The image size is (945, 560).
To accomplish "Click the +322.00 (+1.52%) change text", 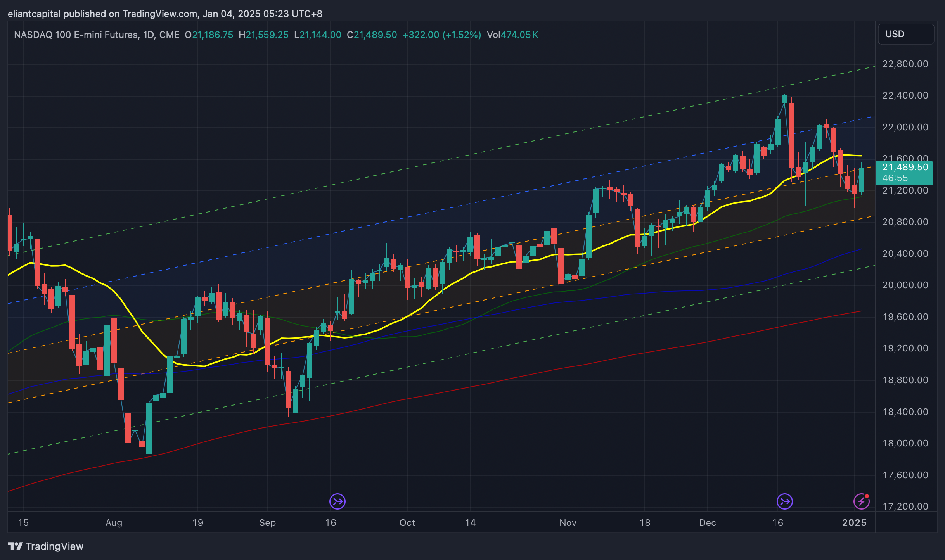I will pyautogui.click(x=441, y=35).
